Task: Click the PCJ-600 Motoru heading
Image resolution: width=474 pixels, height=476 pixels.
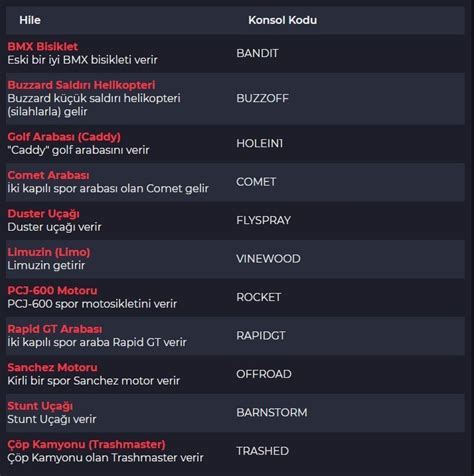Action: (x=52, y=291)
